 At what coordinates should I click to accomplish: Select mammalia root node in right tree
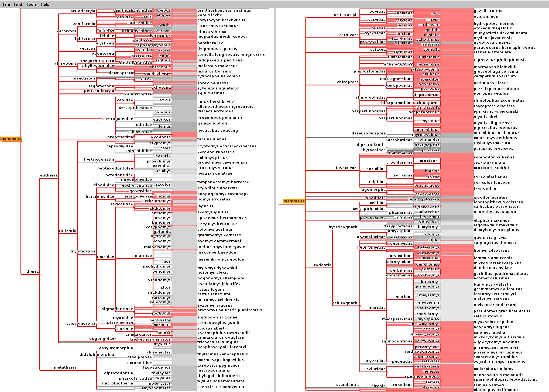(x=294, y=201)
